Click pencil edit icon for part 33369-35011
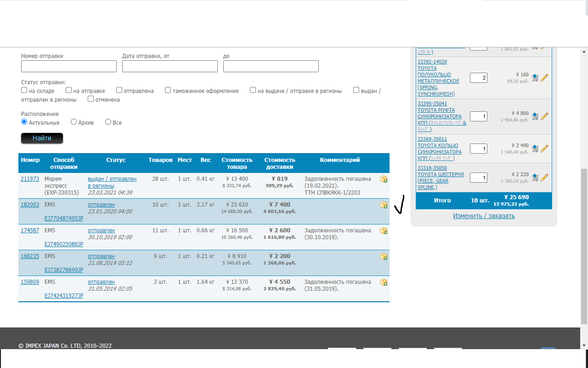 click(544, 149)
